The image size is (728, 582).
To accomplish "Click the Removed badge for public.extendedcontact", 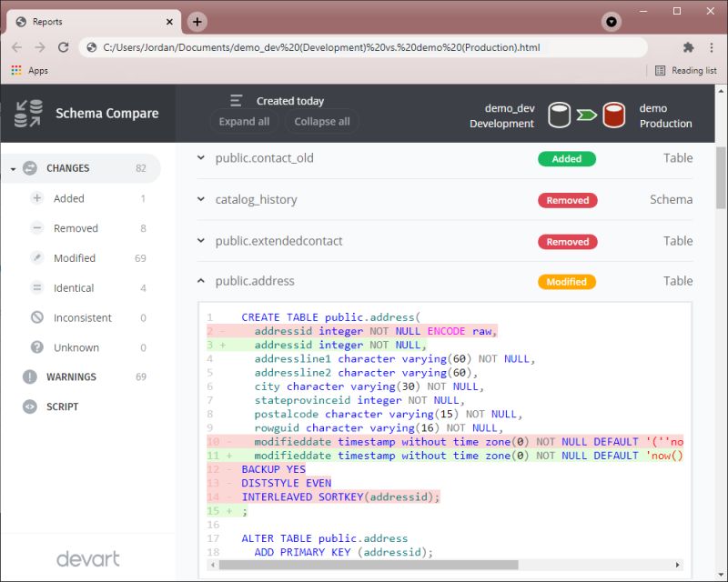I will [x=567, y=241].
